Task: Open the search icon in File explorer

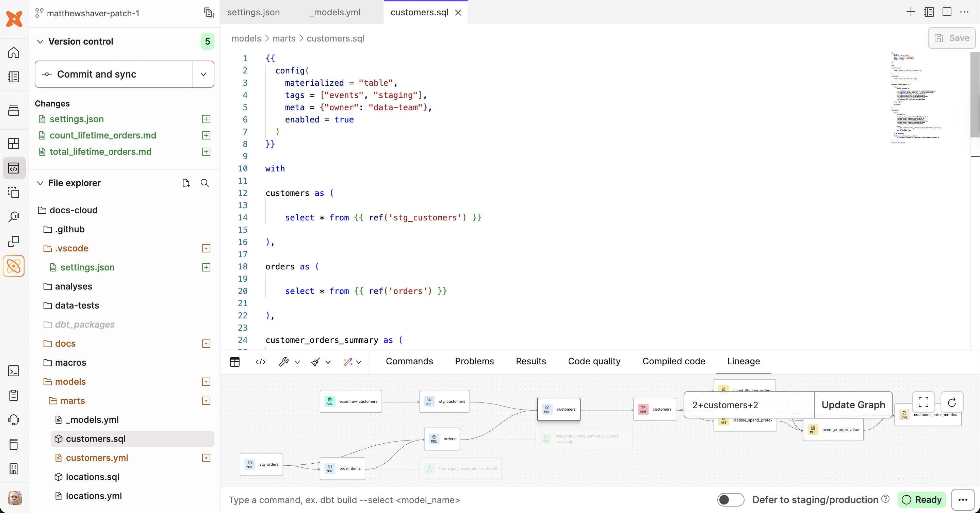Action: [205, 183]
